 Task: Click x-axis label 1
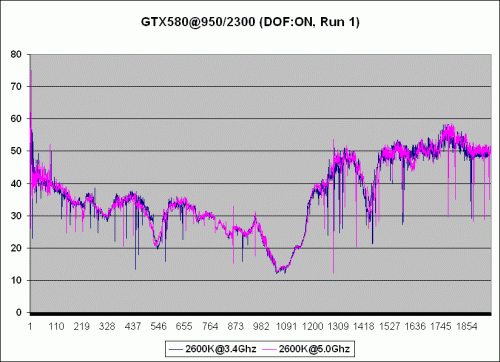pyautogui.click(x=30, y=326)
